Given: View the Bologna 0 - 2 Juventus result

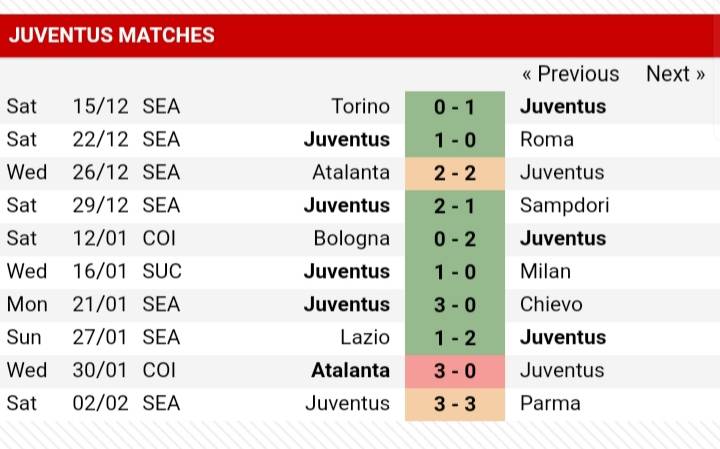Looking at the screenshot, I should click(455, 240).
